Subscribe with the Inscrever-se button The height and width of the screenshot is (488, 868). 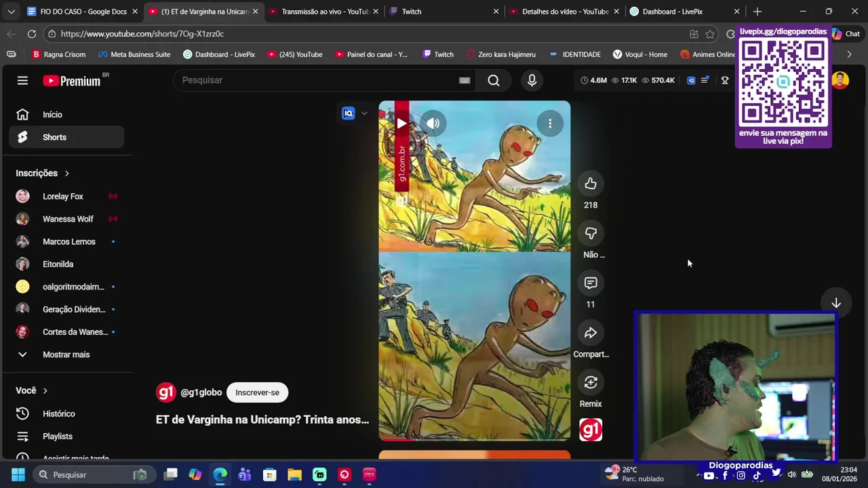pos(257,392)
